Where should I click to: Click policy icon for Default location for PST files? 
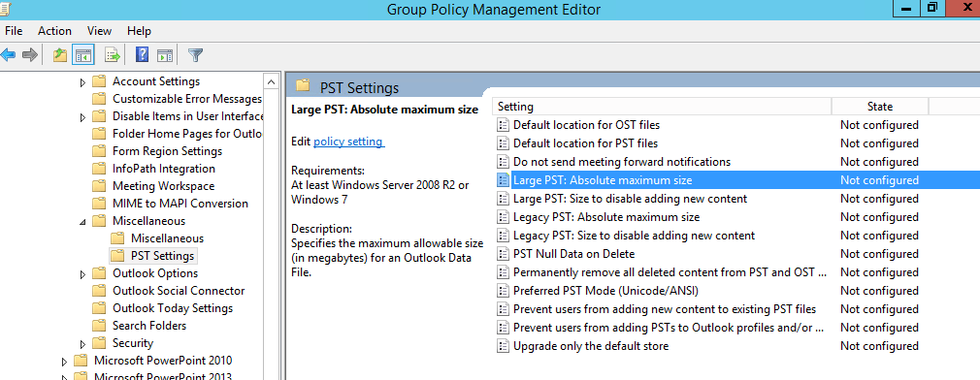(x=504, y=143)
